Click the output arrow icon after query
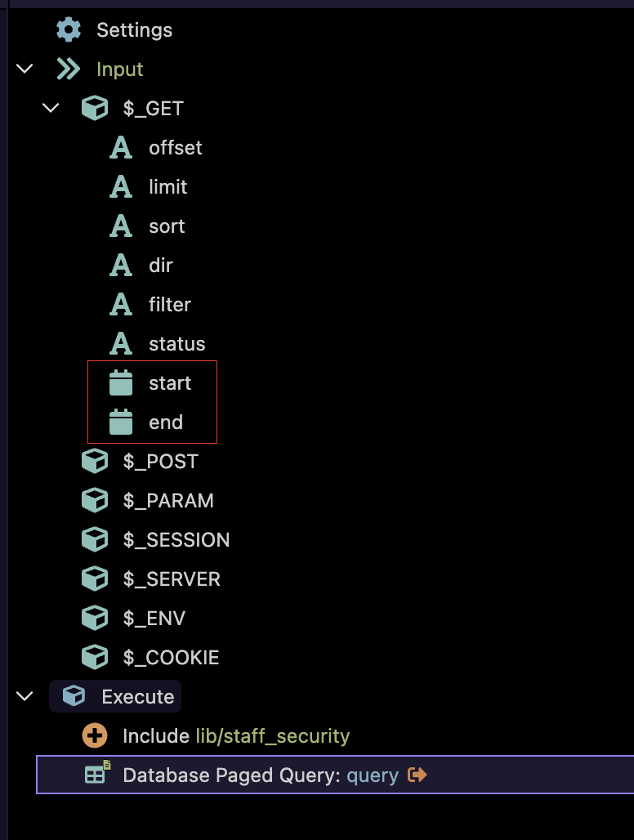634x840 pixels. [417, 775]
